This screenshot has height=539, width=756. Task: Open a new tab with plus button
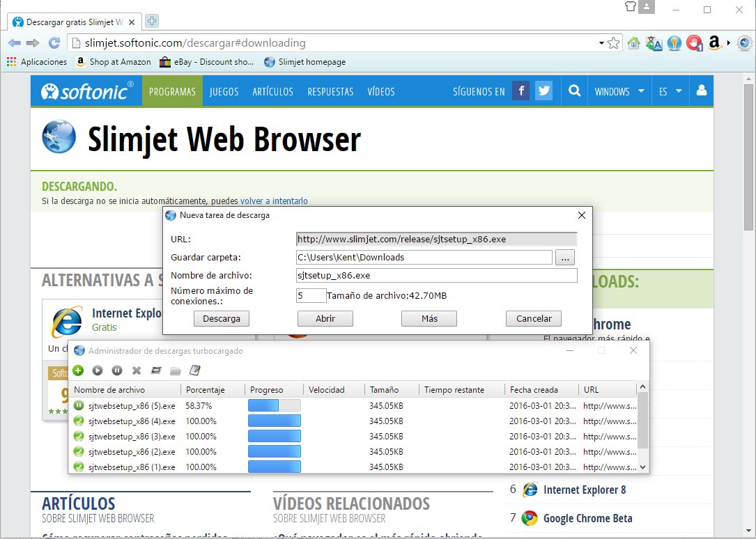[151, 21]
